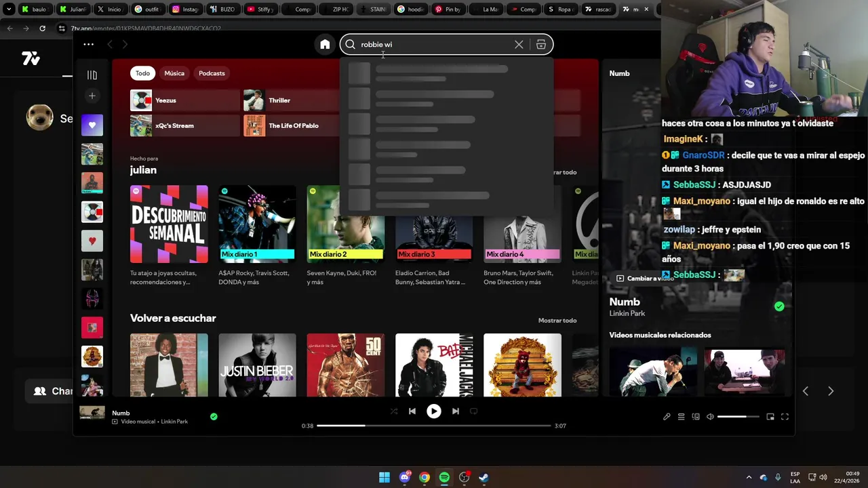Adjust the volume slider
Image resolution: width=868 pixels, height=488 pixels.
tap(738, 417)
